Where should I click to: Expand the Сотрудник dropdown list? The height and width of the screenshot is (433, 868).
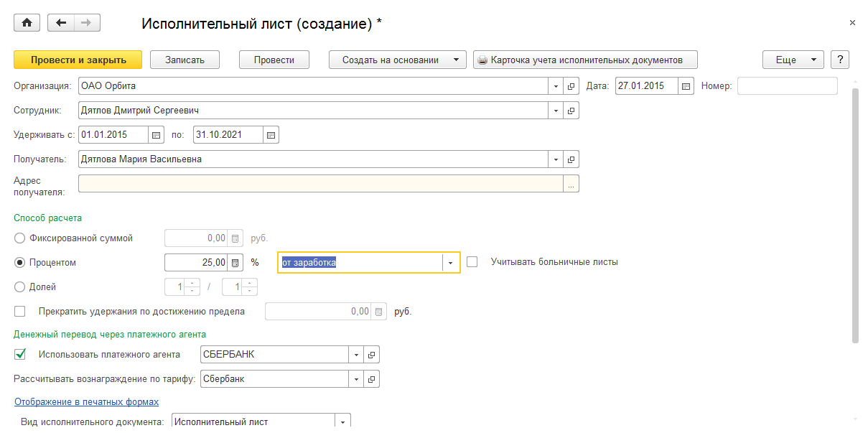click(556, 111)
